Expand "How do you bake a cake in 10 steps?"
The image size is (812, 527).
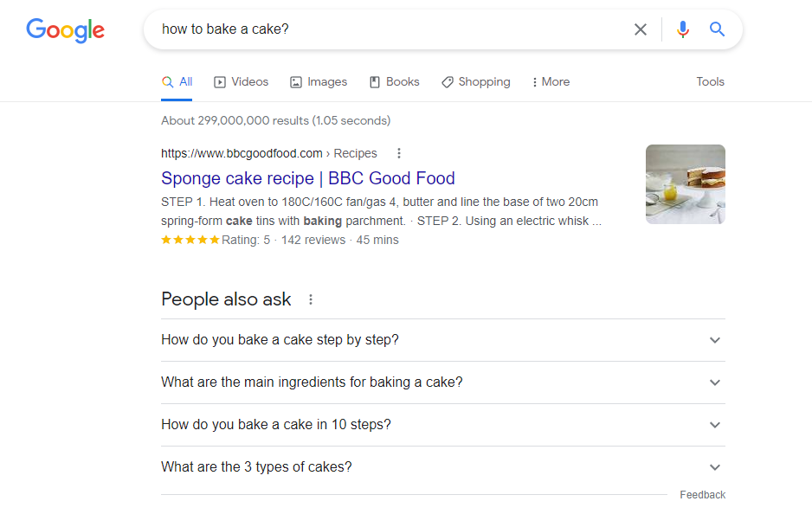[x=442, y=425]
